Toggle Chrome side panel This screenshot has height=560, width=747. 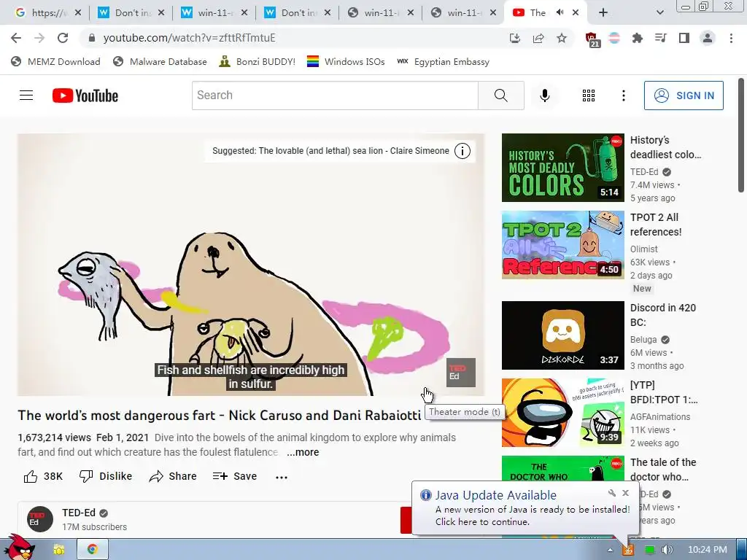(x=684, y=38)
